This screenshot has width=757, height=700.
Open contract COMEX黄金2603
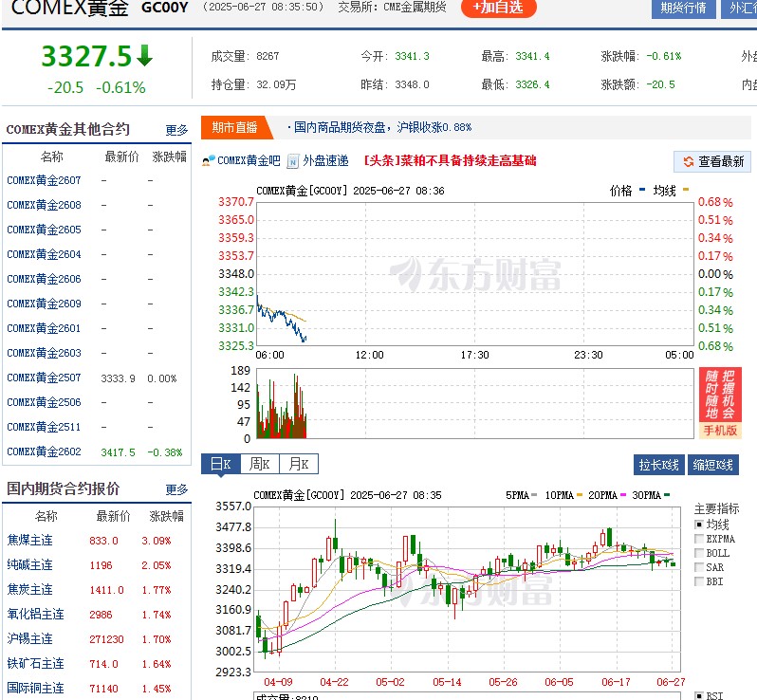click(x=44, y=353)
